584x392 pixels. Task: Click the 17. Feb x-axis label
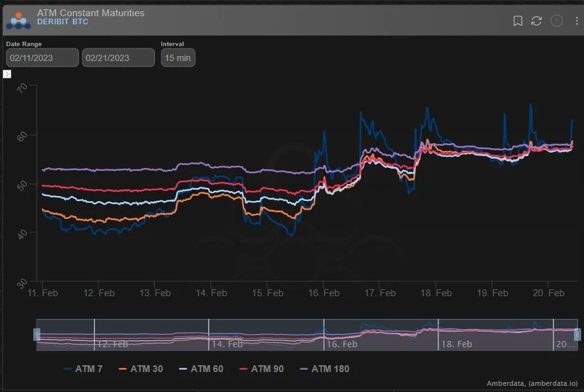pyautogui.click(x=380, y=293)
